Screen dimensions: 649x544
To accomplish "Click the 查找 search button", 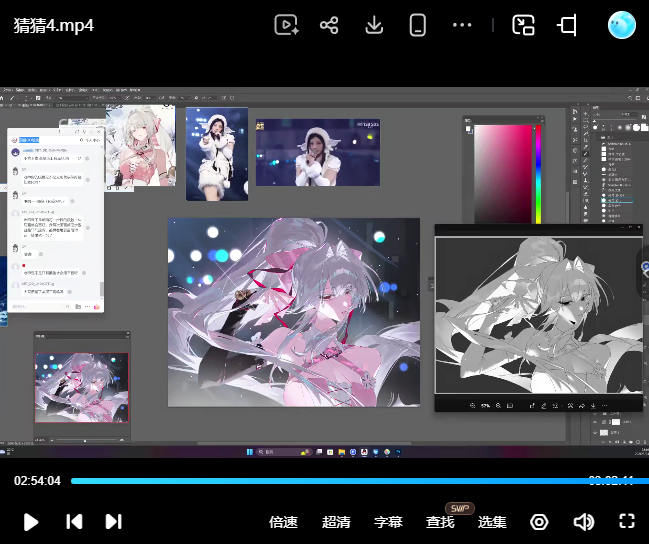I will pyautogui.click(x=440, y=522).
